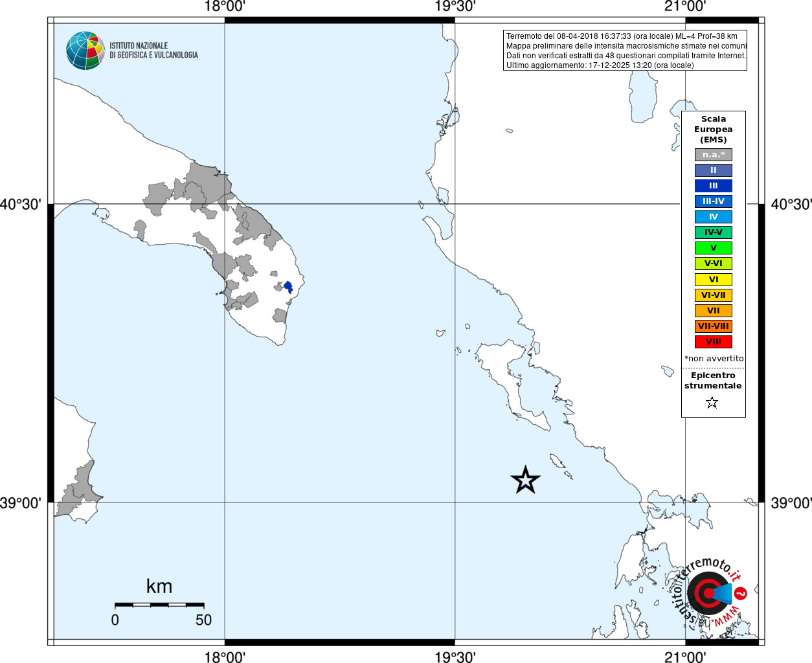Select the green V intensity swatch
This screenshot has height=663, width=812.
pyautogui.click(x=714, y=248)
